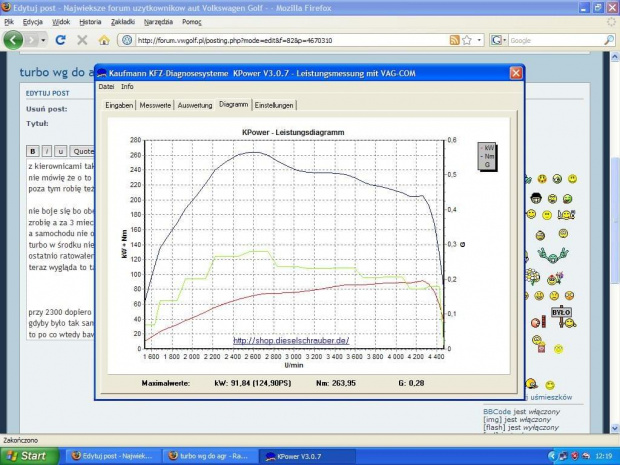This screenshot has height=465, width=620.
Task: Open the Datei menu in KPower
Action: pos(106,86)
